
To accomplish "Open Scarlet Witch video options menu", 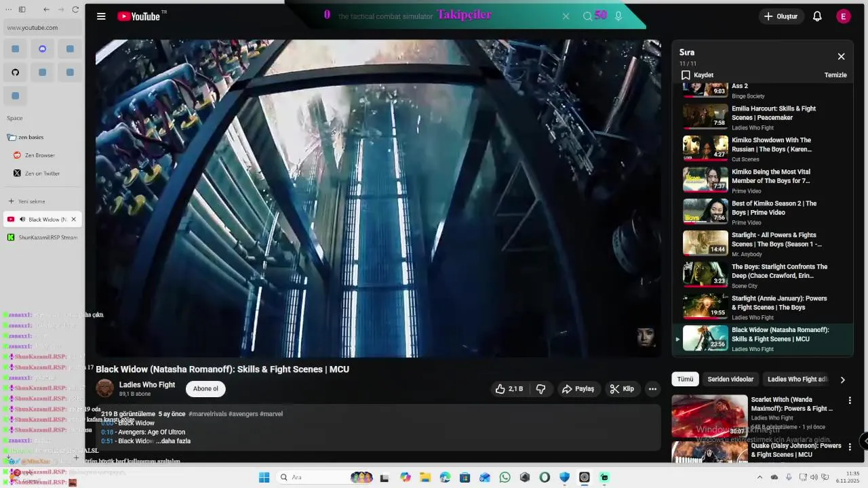I will point(850,401).
